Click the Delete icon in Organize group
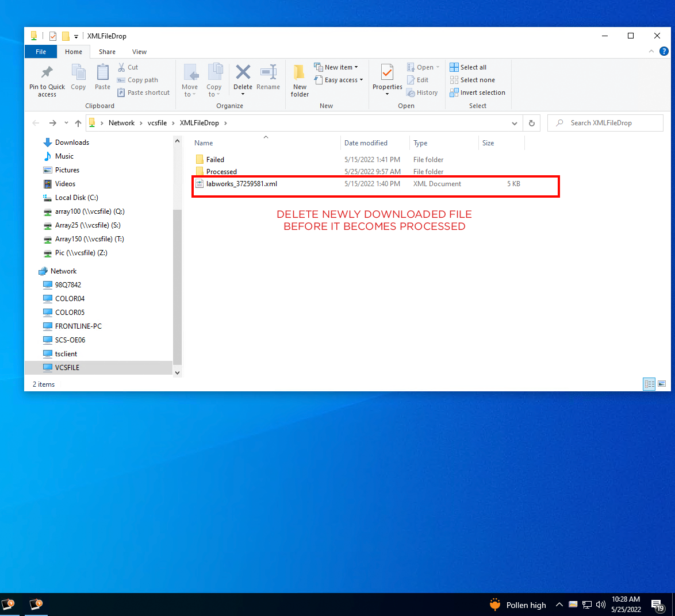Image resolution: width=675 pixels, height=616 pixels. [x=243, y=73]
